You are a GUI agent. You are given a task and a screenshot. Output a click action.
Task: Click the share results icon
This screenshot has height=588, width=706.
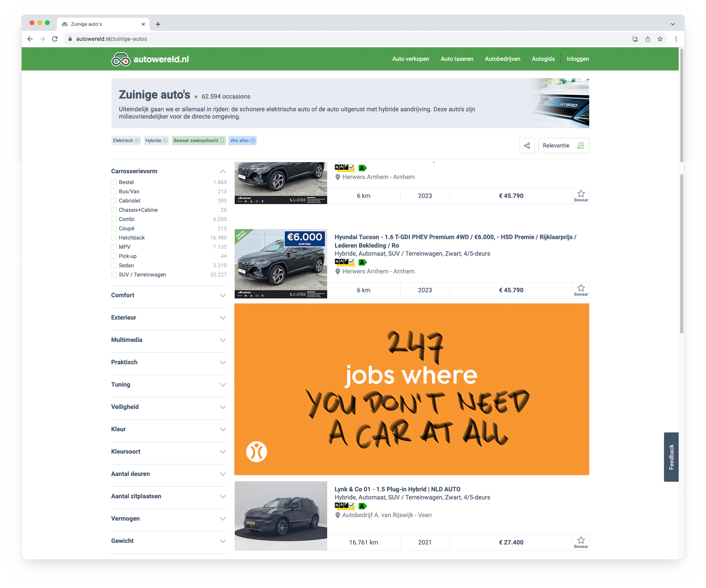[x=527, y=146]
